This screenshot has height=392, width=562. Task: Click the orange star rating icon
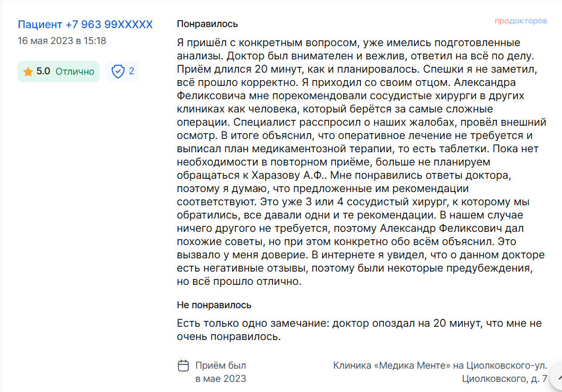pos(28,72)
